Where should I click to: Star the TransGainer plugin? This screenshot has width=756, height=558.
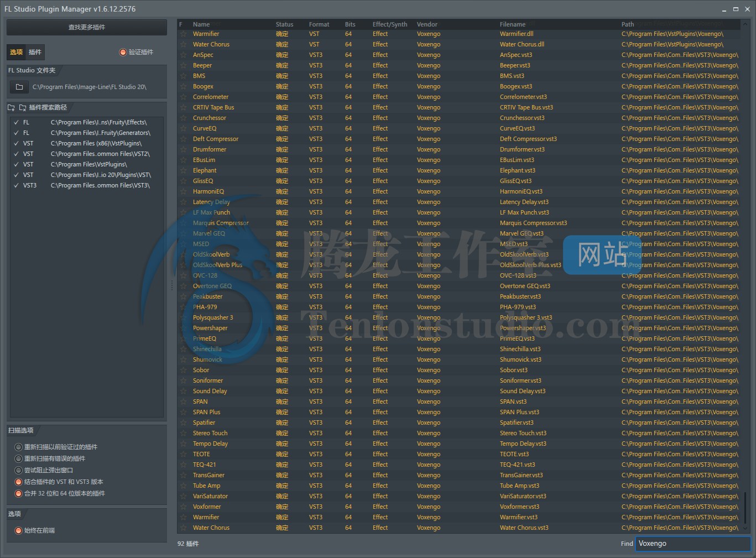coord(183,475)
